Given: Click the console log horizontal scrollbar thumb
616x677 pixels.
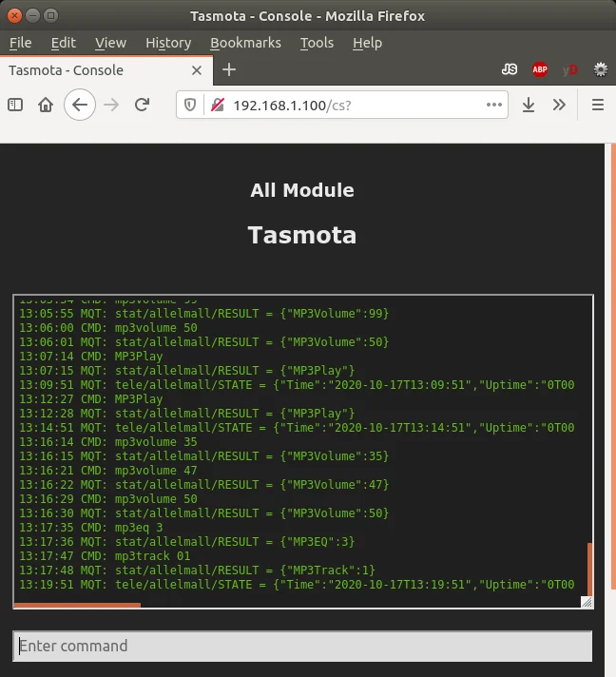Looking at the screenshot, I should coord(78,605).
